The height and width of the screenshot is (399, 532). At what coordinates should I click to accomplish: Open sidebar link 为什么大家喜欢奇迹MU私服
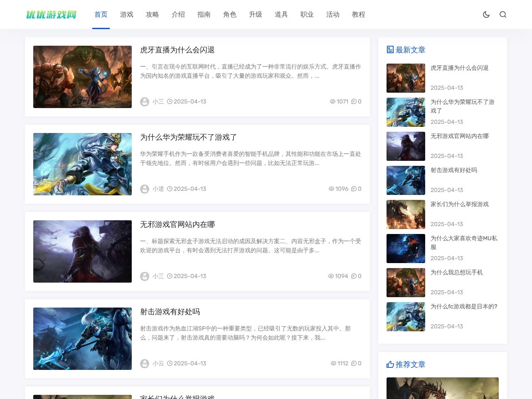click(x=464, y=243)
